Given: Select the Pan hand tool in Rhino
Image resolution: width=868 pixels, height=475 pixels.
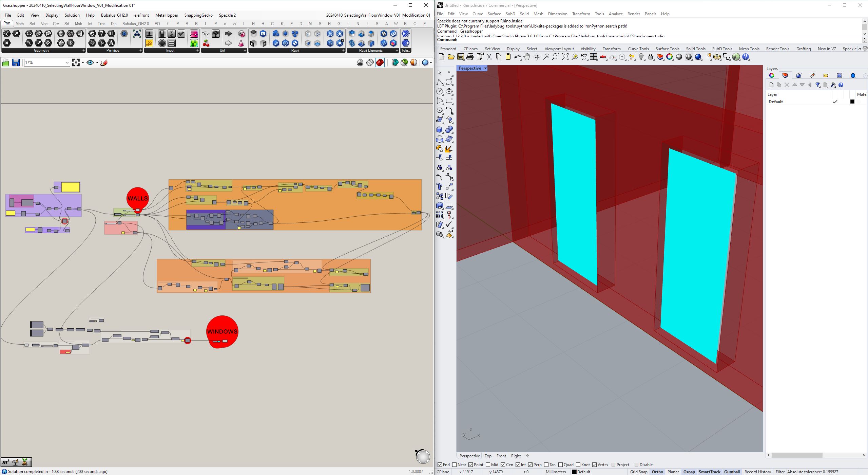Looking at the screenshot, I should [x=527, y=57].
